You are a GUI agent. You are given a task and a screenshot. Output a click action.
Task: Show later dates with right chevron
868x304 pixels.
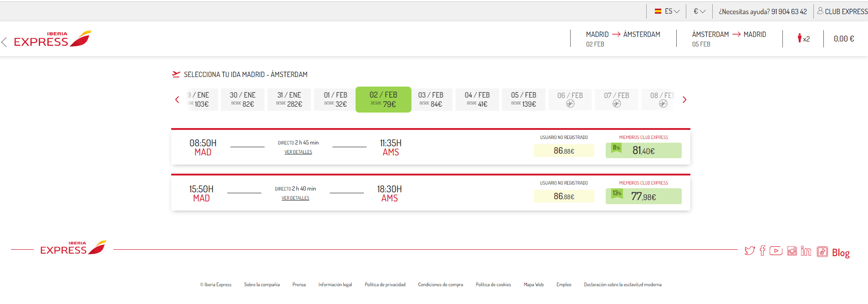684,99
